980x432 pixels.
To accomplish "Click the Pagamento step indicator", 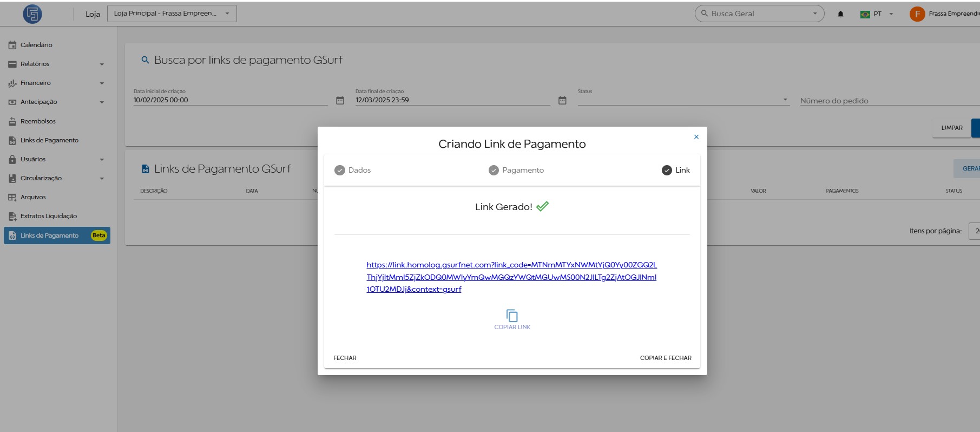I will tap(516, 170).
